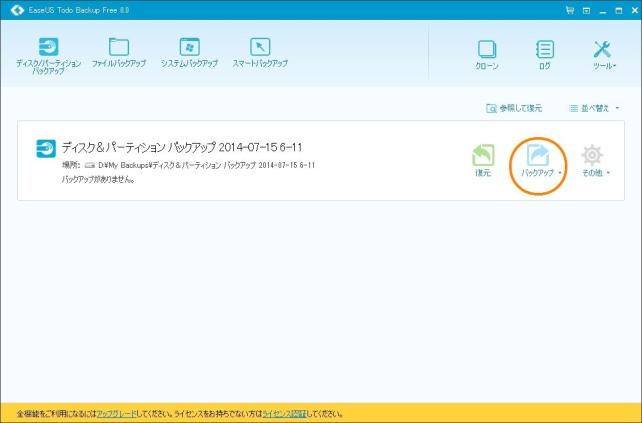Start File Backup (ファイルバックアップ)
The width and height of the screenshot is (642, 423).
[x=119, y=52]
